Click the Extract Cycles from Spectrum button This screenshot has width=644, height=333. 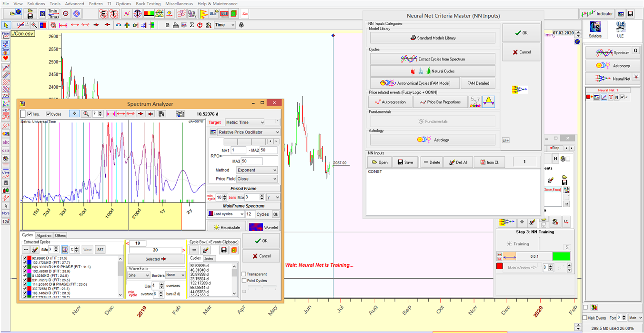tap(433, 59)
